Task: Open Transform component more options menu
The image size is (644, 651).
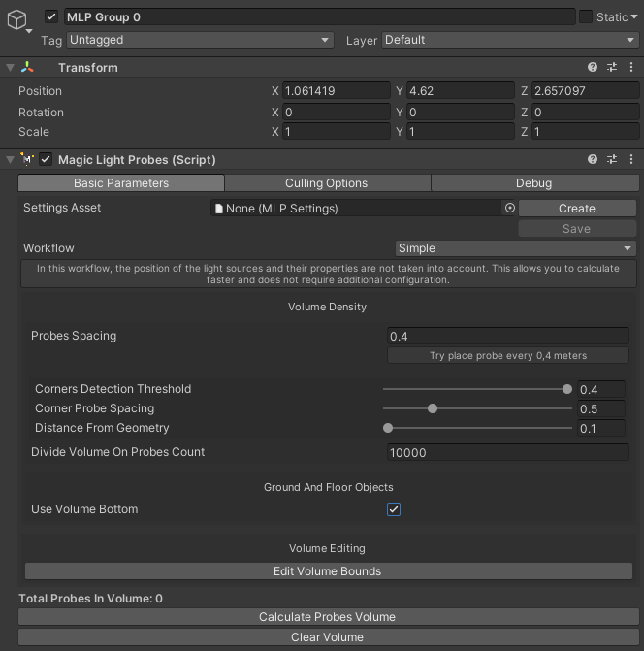Action: [x=630, y=68]
